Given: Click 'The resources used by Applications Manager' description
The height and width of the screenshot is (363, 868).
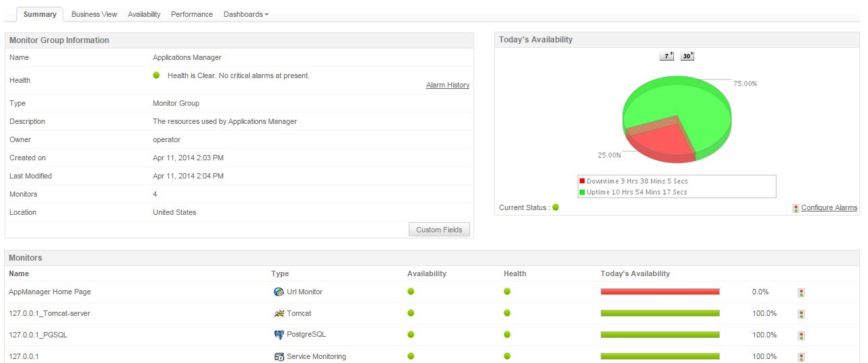Looking at the screenshot, I should [225, 121].
